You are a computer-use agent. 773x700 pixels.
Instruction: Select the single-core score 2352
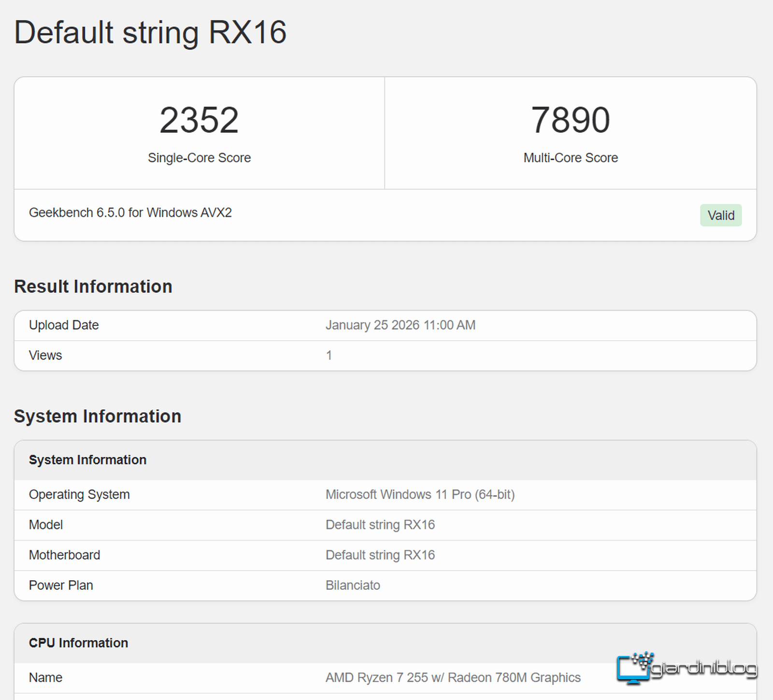pyautogui.click(x=199, y=120)
